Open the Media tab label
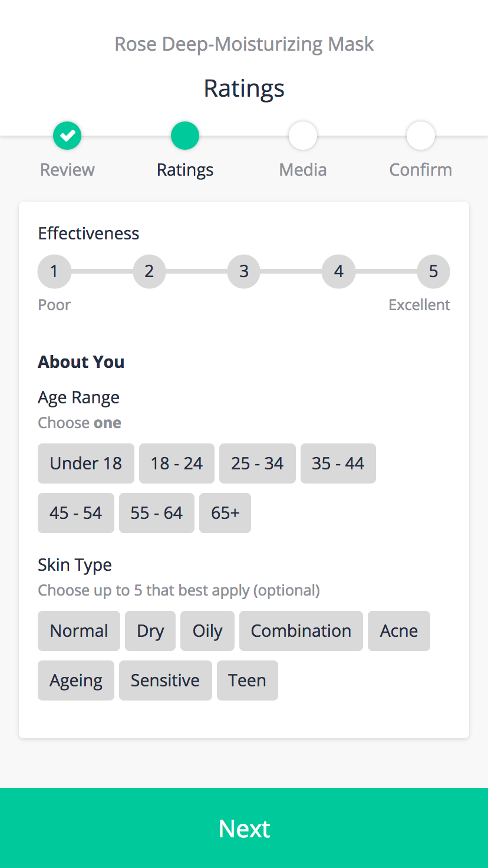 [303, 170]
